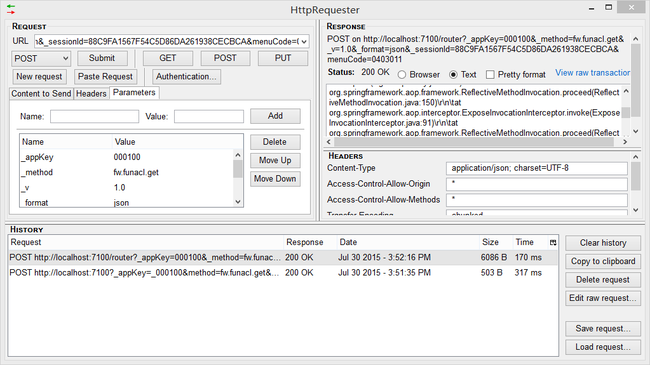Click the Headers panel scroll up arrow
Screen dimensions: 650x365
pos(635,157)
